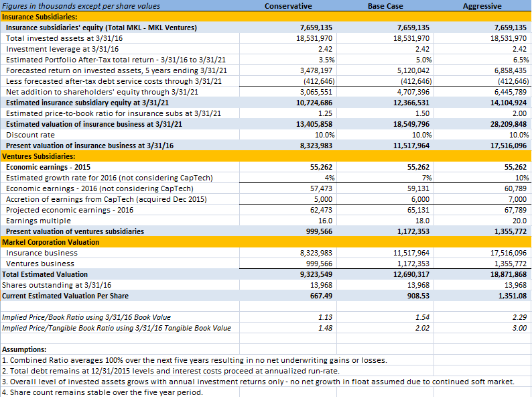Click the 'Ventures Subsidiaries:' section heading
The width and height of the screenshot is (532, 397).
coord(39,156)
